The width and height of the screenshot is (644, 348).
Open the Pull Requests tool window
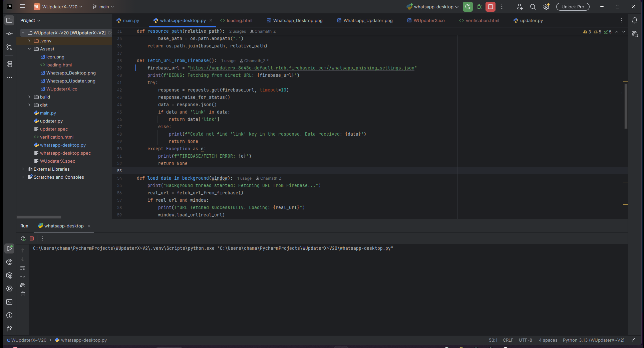pyautogui.click(x=9, y=47)
